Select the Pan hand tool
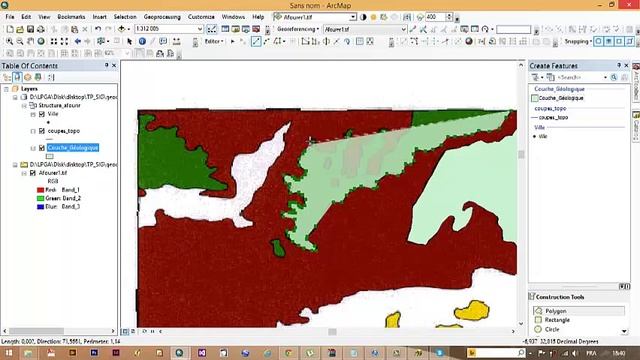The image size is (640, 360). [30, 42]
